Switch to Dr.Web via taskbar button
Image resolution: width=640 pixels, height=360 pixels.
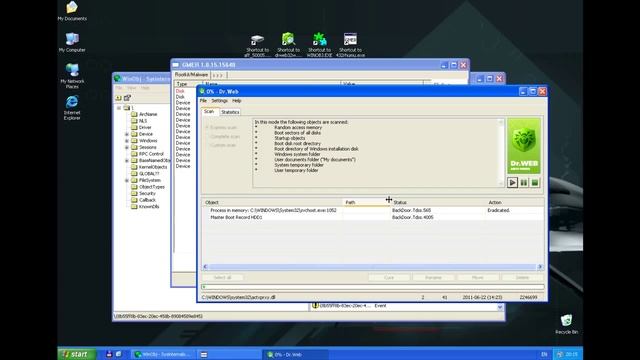pyautogui.click(x=295, y=354)
